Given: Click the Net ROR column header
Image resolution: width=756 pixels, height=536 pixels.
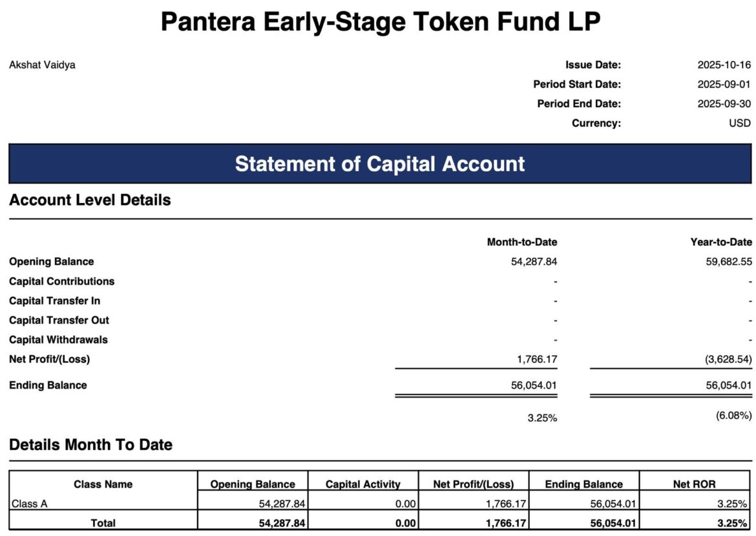Looking at the screenshot, I should tap(694, 484).
